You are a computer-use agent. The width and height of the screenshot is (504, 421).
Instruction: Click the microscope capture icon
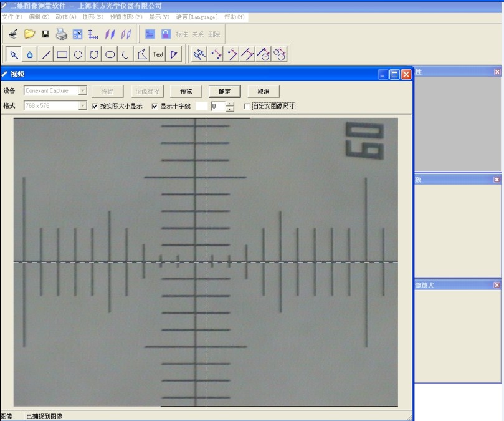13,34
